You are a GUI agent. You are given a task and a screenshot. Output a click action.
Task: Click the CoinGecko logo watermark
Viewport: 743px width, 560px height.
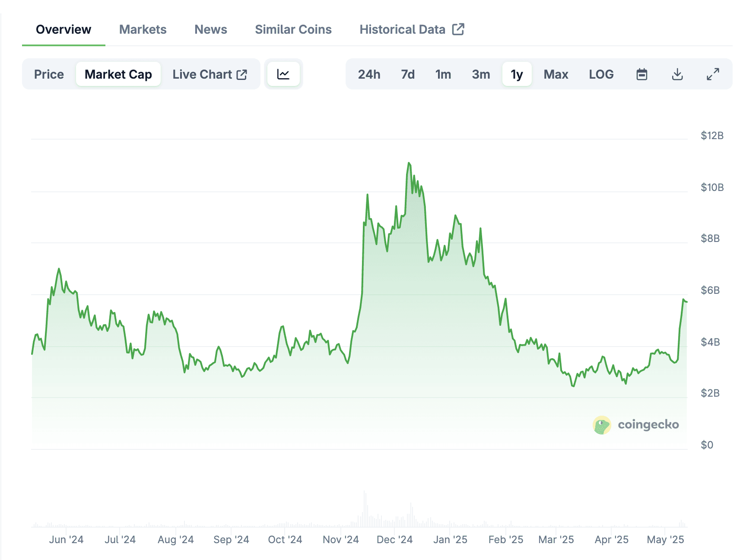[x=635, y=425]
